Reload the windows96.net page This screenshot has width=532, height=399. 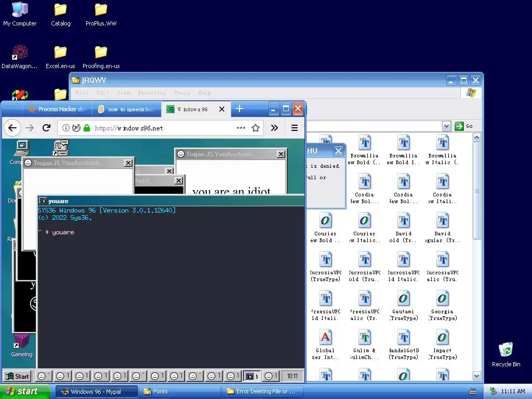[46, 128]
